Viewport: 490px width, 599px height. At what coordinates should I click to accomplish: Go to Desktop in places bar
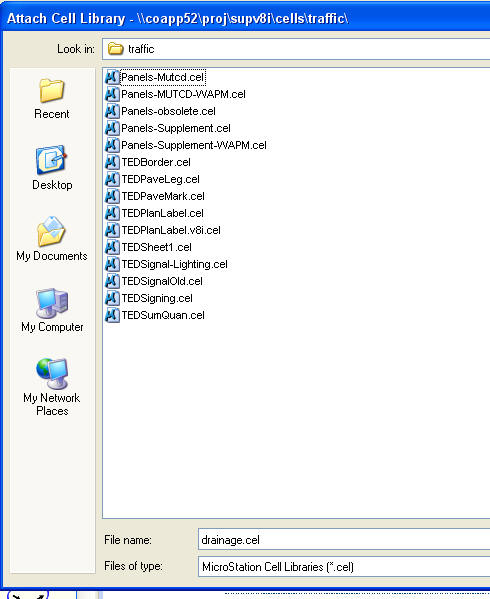click(52, 168)
